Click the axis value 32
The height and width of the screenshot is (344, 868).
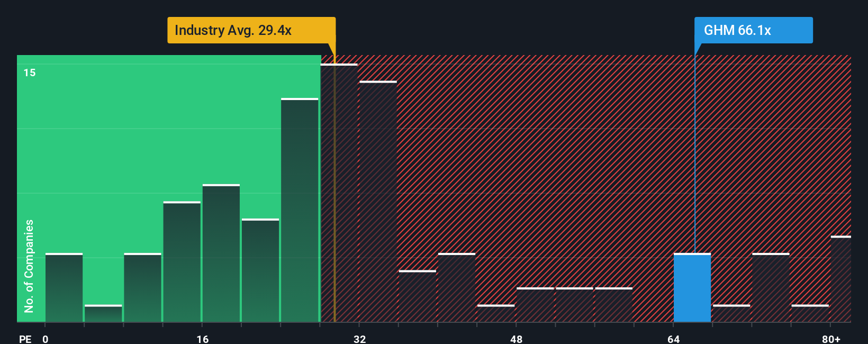pos(360,339)
